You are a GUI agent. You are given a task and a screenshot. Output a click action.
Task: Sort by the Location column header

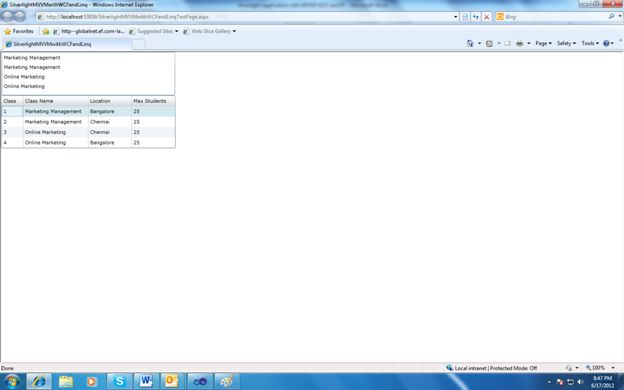109,101
